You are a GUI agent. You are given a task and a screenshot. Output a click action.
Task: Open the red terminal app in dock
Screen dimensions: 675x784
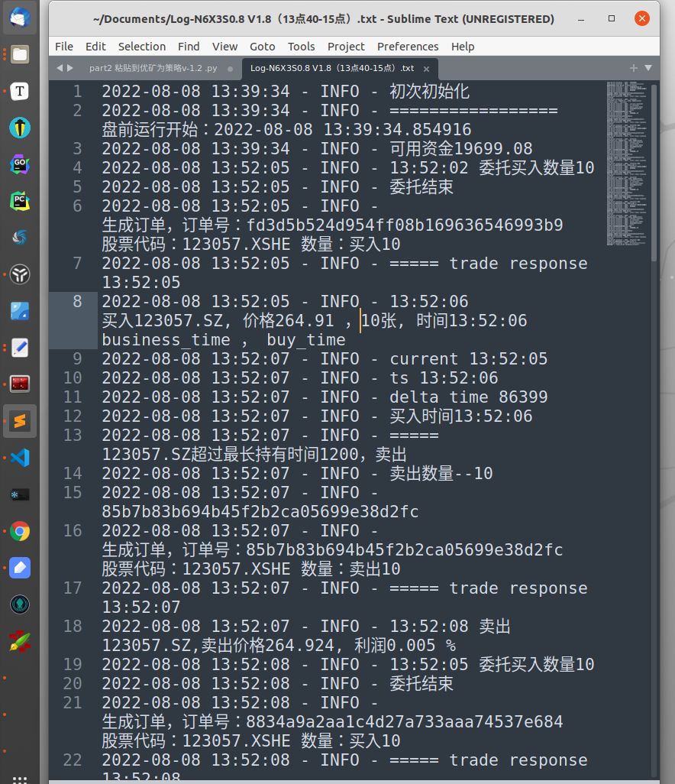pos(20,384)
